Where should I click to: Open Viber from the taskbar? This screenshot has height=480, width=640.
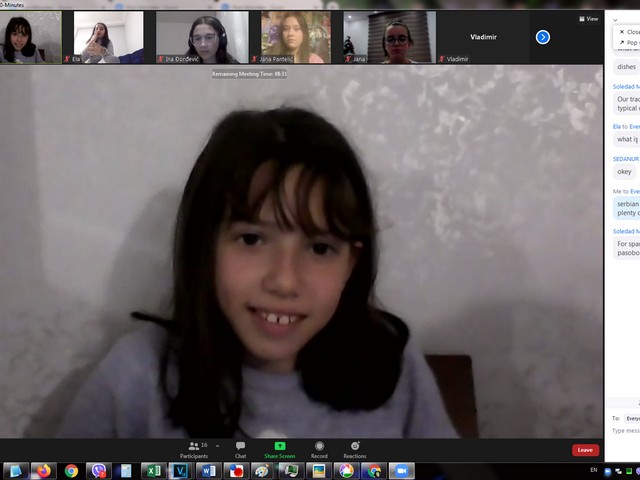tap(99, 471)
